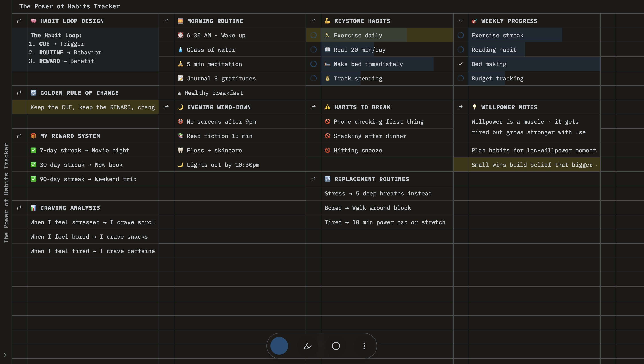Select the circle shape tool in the toolbar
644x364 pixels.
pos(336,346)
